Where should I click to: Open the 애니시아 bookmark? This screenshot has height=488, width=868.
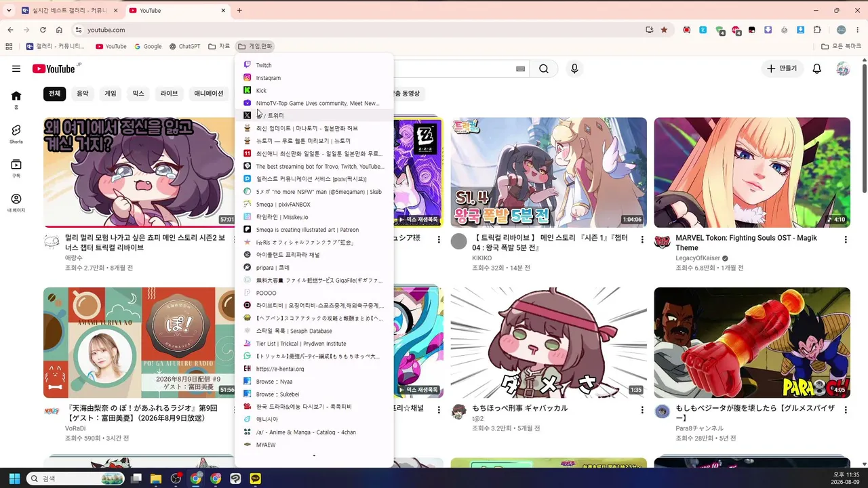314,420
